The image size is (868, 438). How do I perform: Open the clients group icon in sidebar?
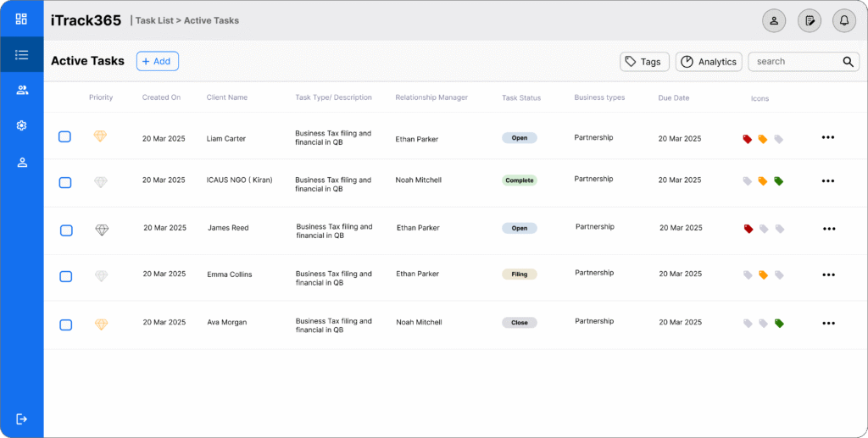pos(22,90)
